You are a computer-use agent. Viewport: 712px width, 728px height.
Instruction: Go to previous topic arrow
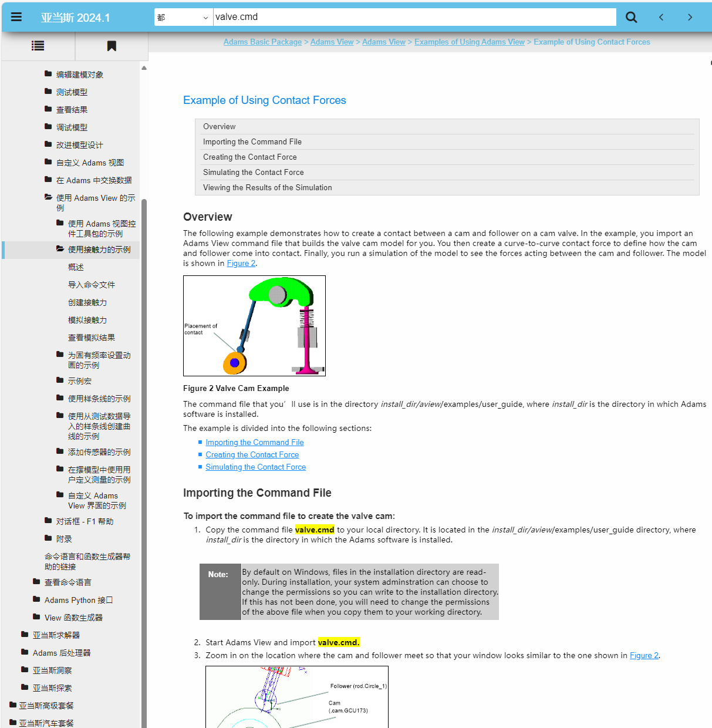click(662, 17)
